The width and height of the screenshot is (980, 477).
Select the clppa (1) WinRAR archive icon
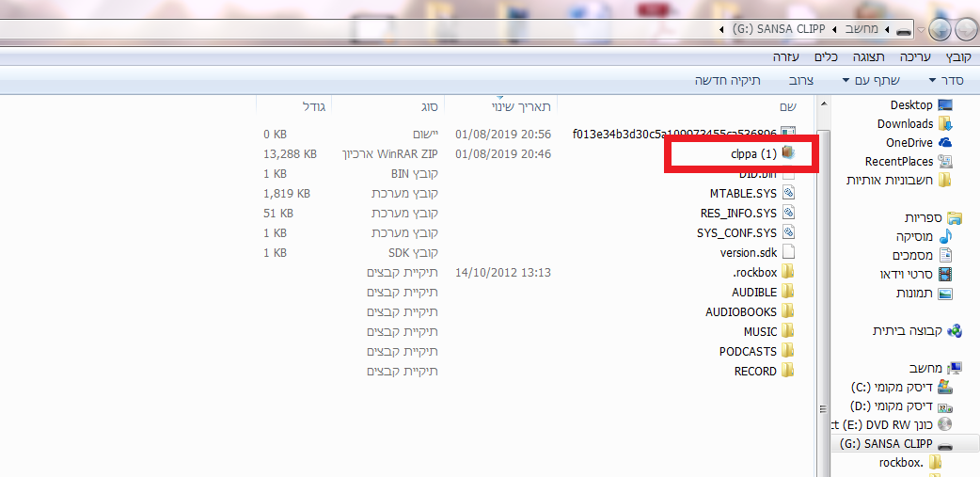click(x=787, y=152)
